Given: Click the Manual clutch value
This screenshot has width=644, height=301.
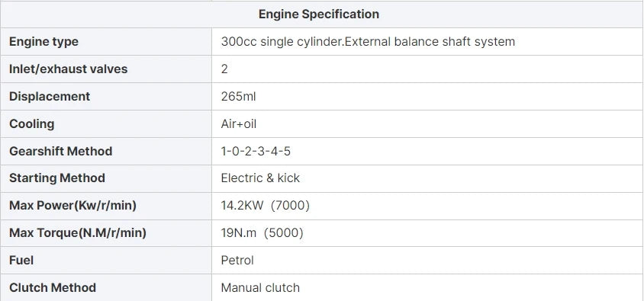Looking at the screenshot, I should (x=260, y=287).
